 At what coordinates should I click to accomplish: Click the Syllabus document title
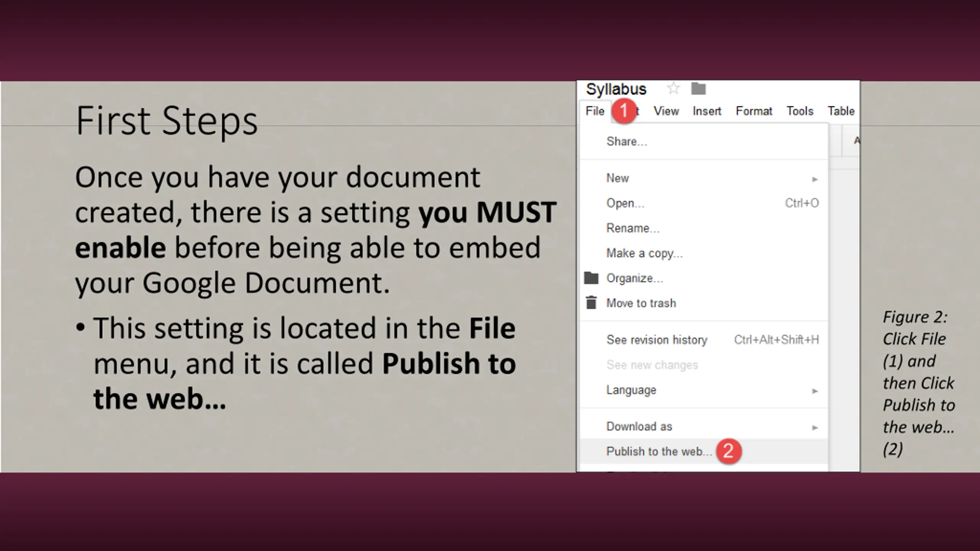pyautogui.click(x=616, y=89)
